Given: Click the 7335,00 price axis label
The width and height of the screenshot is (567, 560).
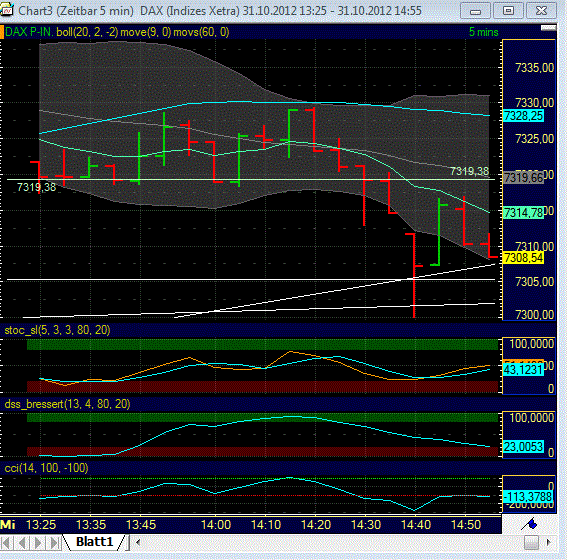Looking at the screenshot, I should (534, 68).
